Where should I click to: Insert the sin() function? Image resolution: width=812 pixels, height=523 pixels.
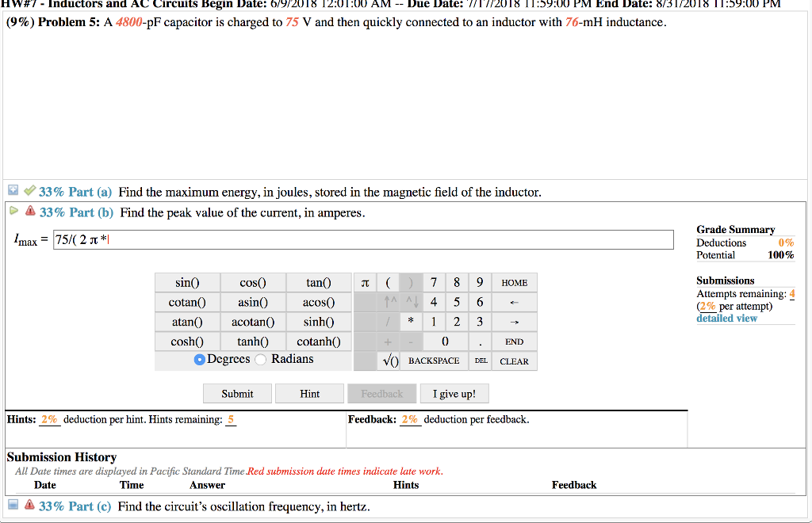point(187,282)
